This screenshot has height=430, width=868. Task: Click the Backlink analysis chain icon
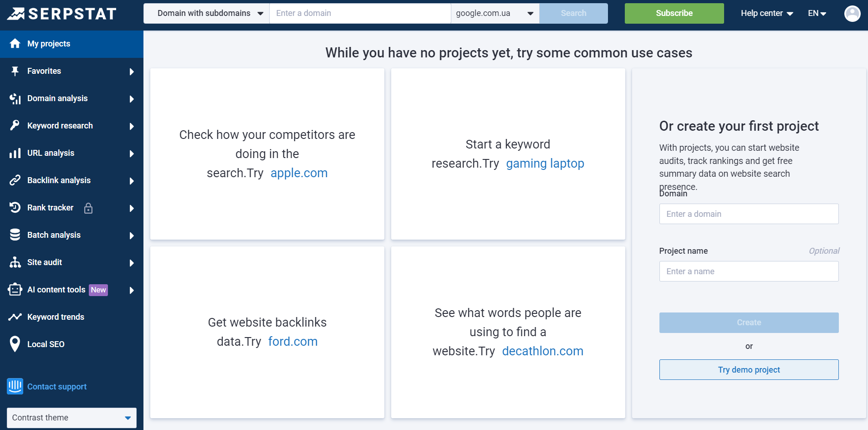point(15,180)
